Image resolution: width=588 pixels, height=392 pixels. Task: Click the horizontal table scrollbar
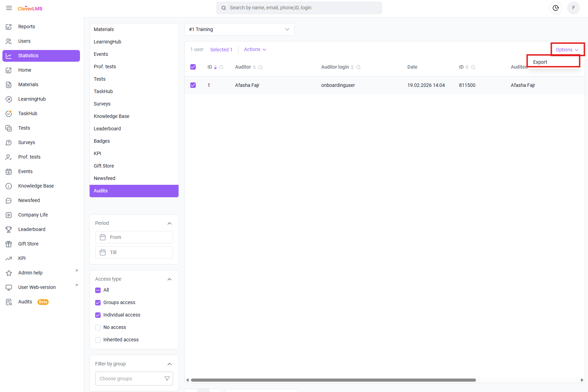pos(333,380)
